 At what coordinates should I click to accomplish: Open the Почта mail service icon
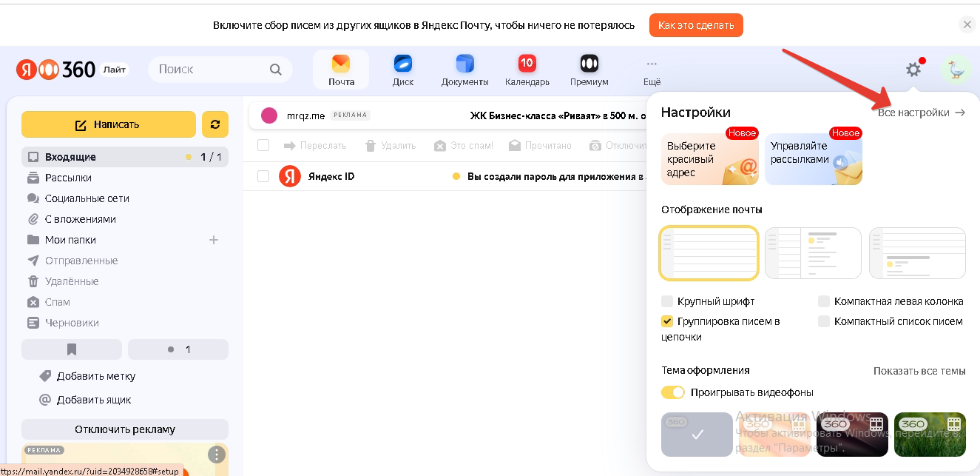click(x=341, y=70)
